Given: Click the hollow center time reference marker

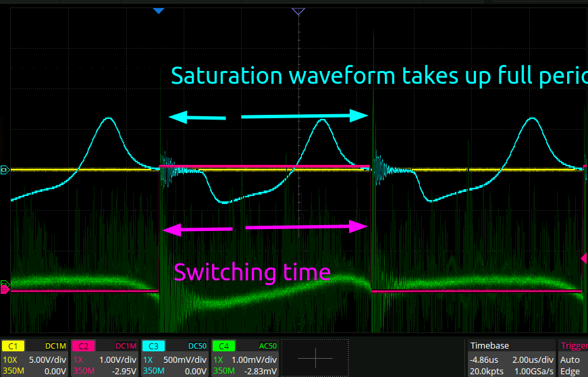Looking at the screenshot, I should pos(298,11).
